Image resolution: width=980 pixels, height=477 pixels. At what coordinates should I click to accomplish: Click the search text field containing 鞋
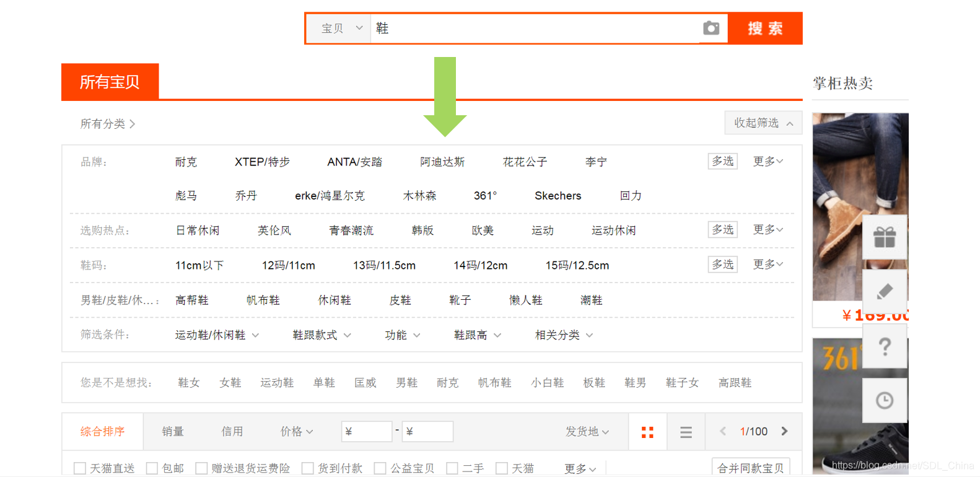pos(535,28)
